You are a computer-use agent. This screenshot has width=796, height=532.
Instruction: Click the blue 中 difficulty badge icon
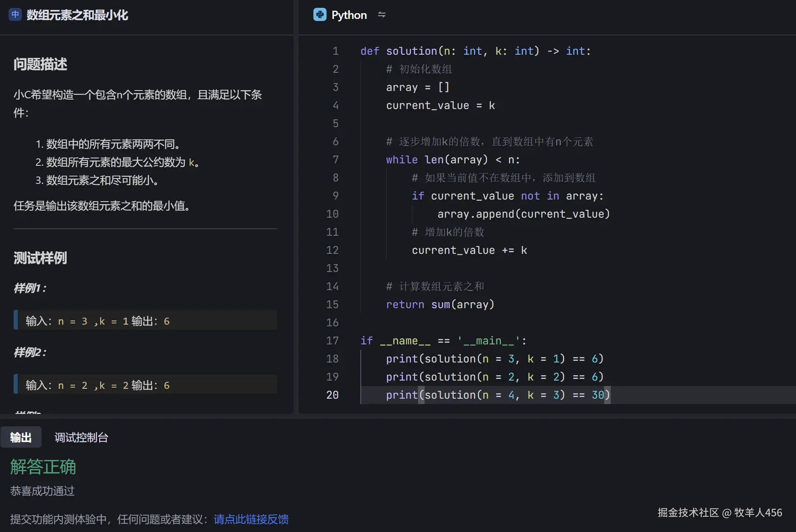click(15, 15)
